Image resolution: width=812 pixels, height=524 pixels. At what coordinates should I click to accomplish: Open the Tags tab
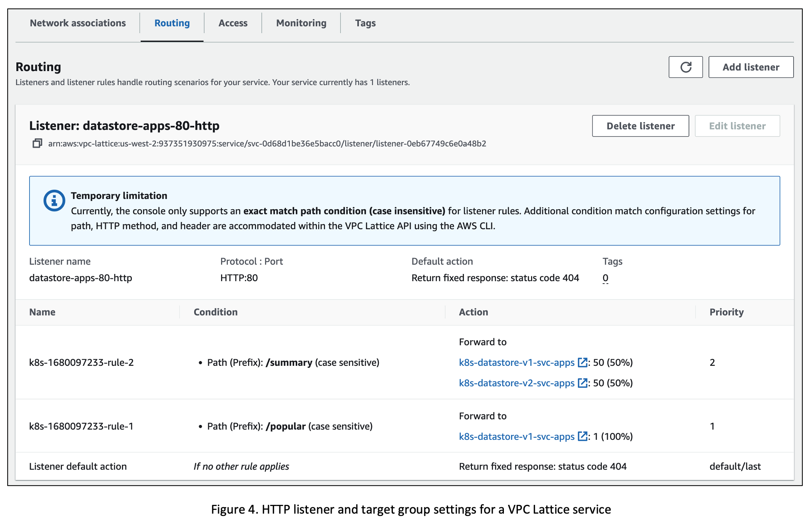[365, 23]
